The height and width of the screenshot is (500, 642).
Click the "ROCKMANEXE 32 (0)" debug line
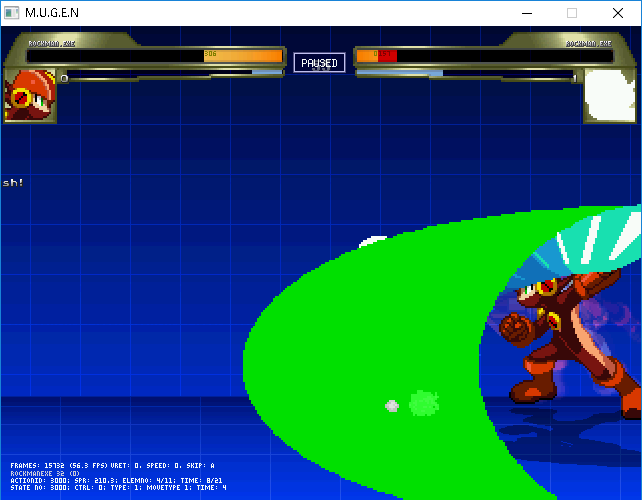pyautogui.click(x=45, y=473)
